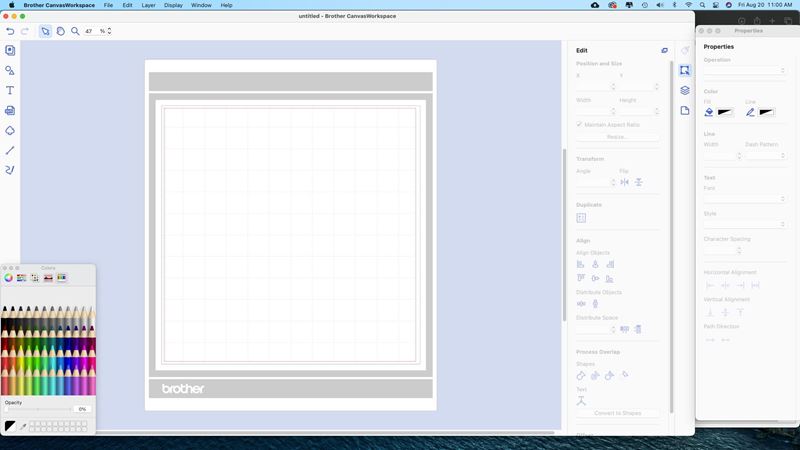Open the Layers panel icon

(685, 90)
